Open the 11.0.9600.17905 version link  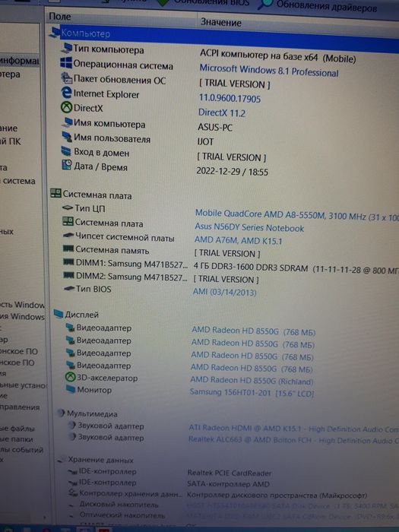pos(230,98)
